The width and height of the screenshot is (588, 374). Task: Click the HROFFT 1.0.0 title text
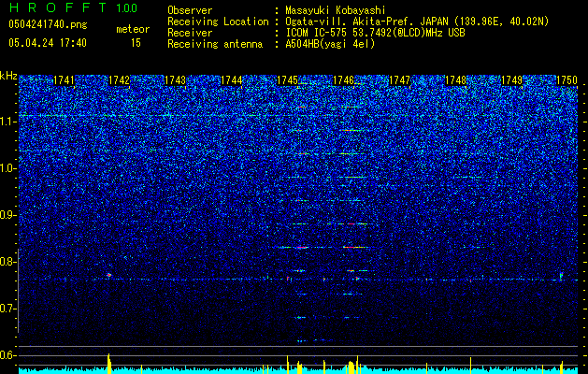pyautogui.click(x=73, y=7)
